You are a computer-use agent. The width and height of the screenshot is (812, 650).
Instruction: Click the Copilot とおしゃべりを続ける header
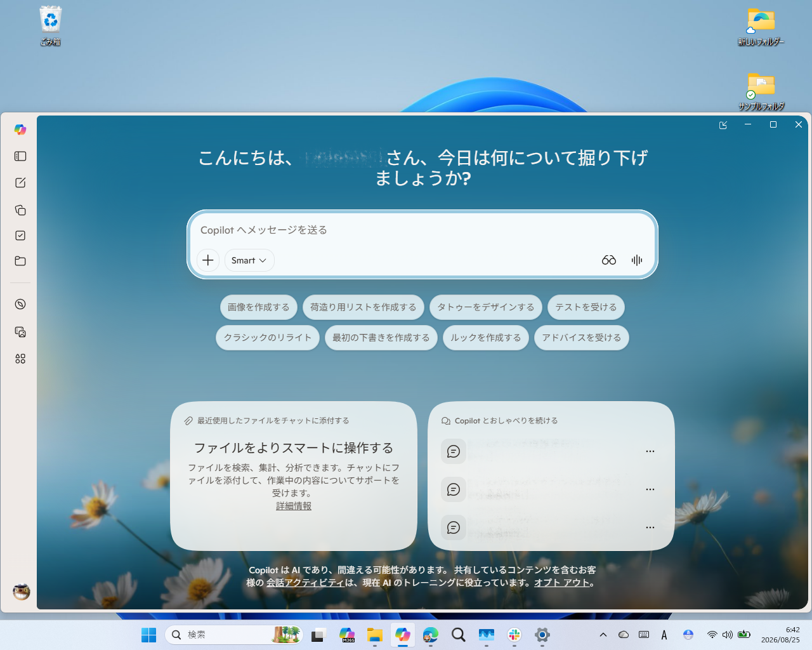506,421
